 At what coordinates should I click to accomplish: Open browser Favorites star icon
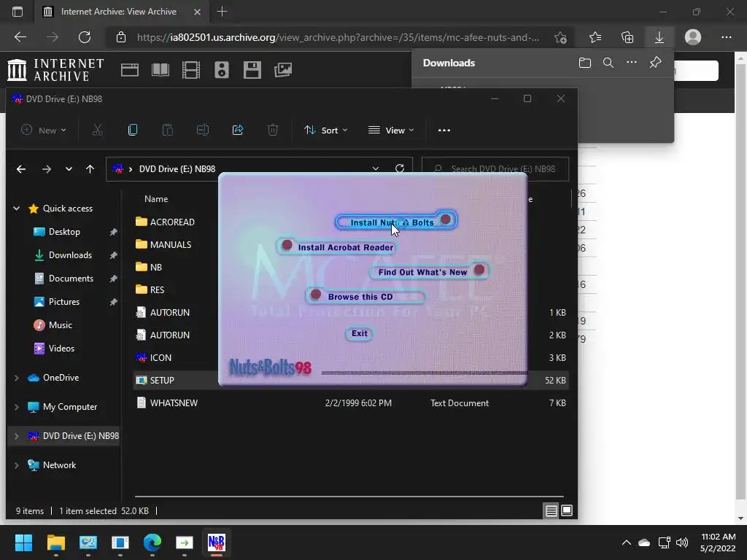(x=595, y=37)
